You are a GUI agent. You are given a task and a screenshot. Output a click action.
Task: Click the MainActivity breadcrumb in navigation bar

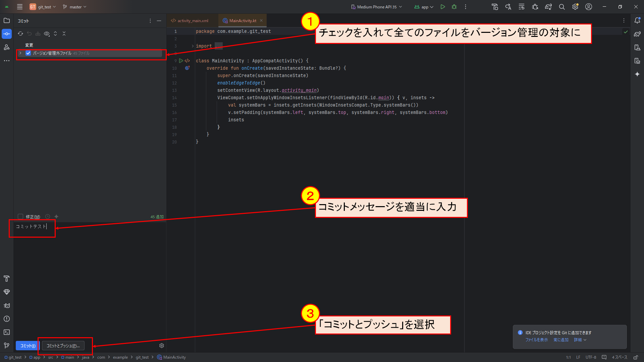(x=171, y=357)
